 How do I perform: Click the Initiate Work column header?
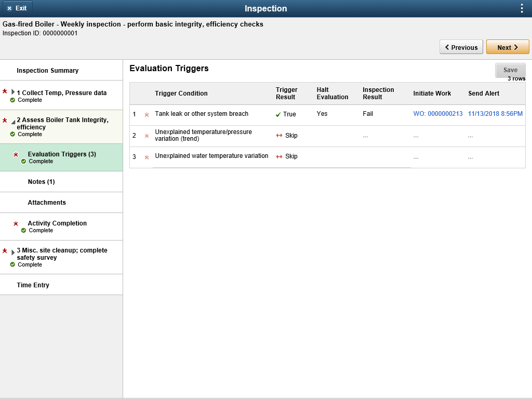(x=432, y=94)
